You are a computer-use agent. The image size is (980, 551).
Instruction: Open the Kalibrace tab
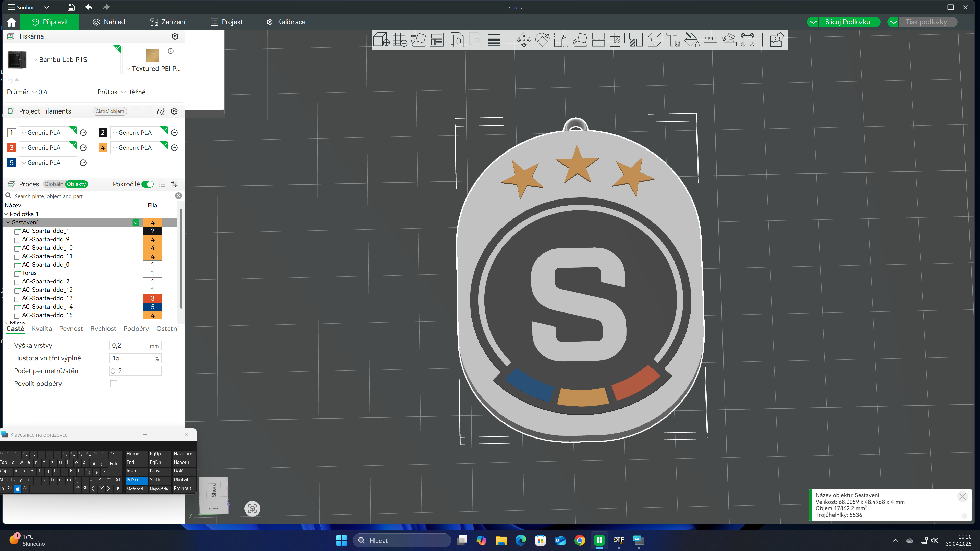coord(286,22)
